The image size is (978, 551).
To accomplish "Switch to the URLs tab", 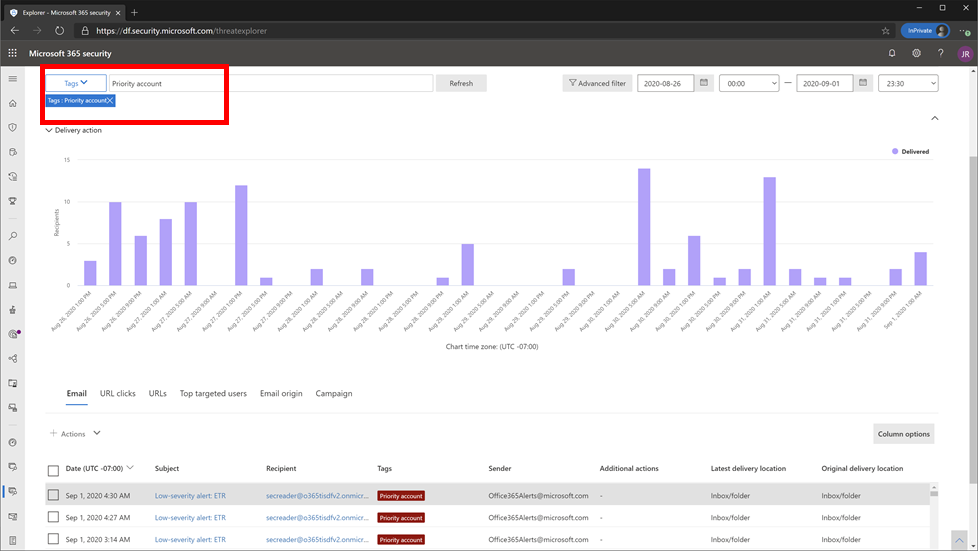I will [x=158, y=393].
